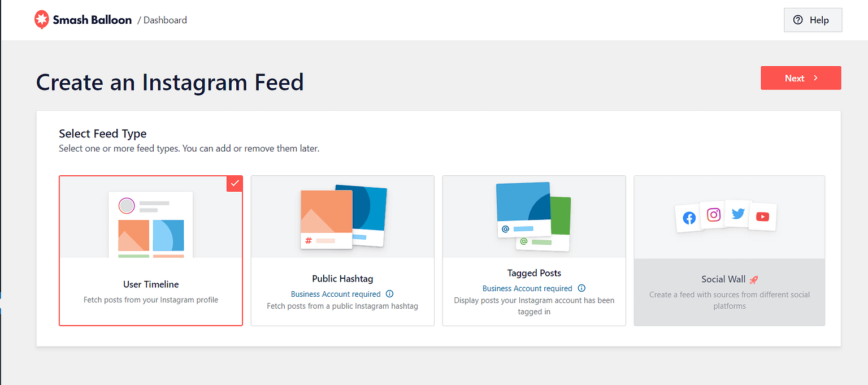This screenshot has height=385, width=868.
Task: Click the Facebook icon in Social Wall card
Action: (688, 218)
